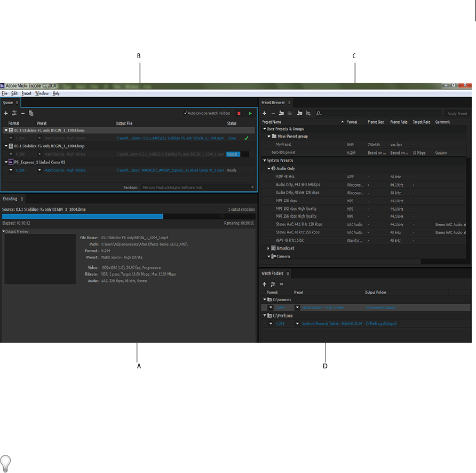Open preset settings icon in Preset Browser
Image resolution: width=476 pixels, height=473 pixels.
290,113
